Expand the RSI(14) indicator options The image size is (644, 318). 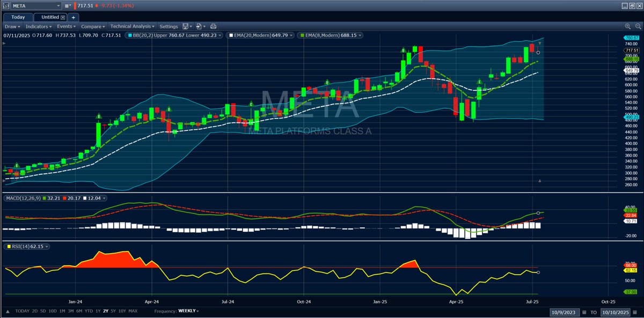click(x=47, y=247)
